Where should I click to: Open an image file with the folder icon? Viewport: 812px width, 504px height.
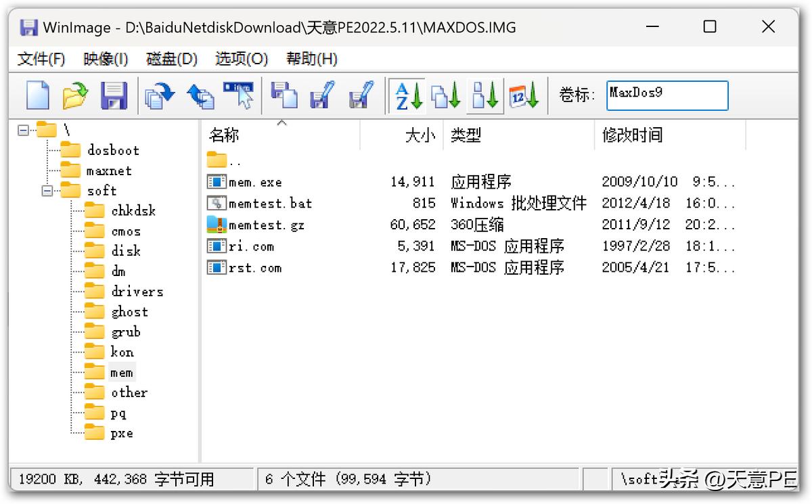[75, 95]
